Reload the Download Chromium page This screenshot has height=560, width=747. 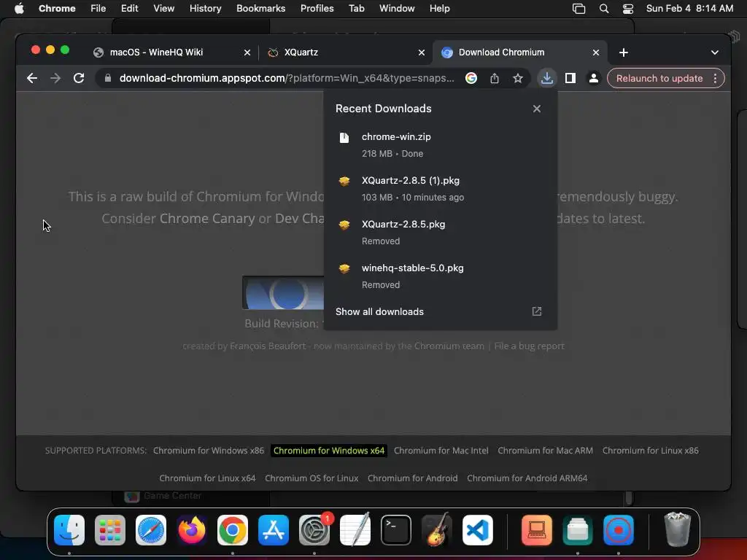(79, 78)
